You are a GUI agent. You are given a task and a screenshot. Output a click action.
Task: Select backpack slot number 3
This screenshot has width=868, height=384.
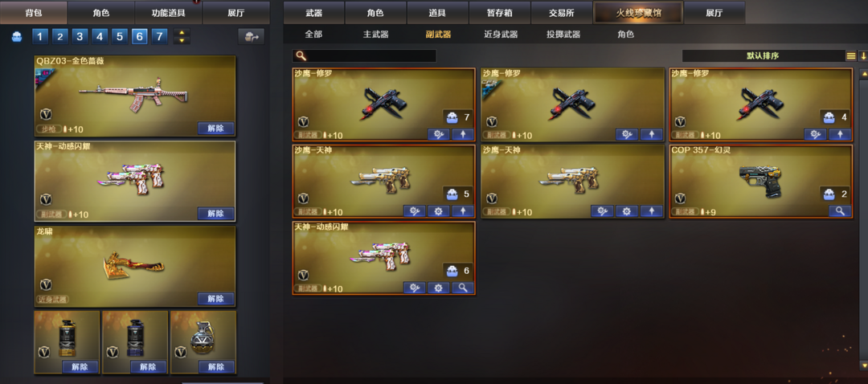(x=80, y=36)
